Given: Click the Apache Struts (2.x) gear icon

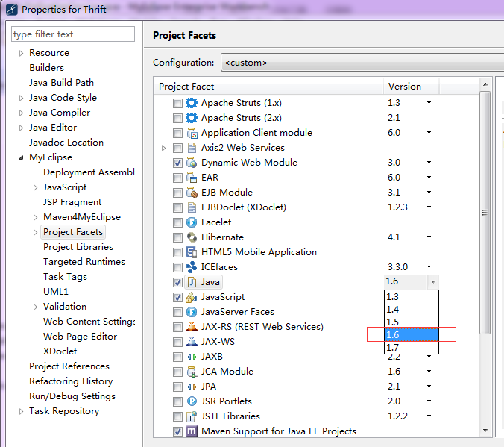Looking at the screenshot, I should click(192, 118).
